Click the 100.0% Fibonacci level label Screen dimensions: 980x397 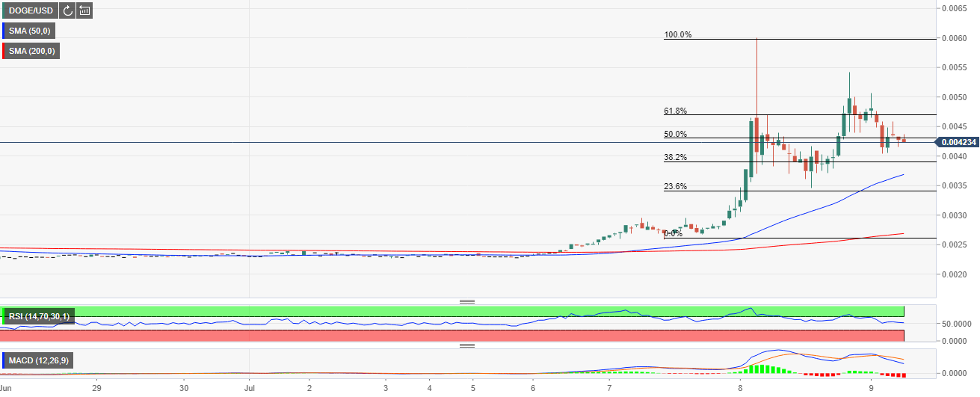pyautogui.click(x=678, y=34)
